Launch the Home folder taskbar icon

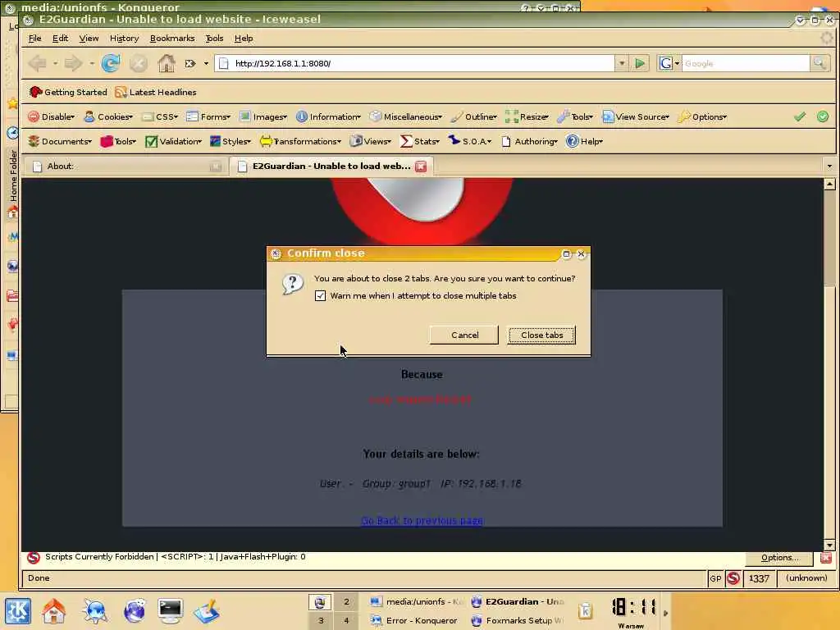pos(54,610)
